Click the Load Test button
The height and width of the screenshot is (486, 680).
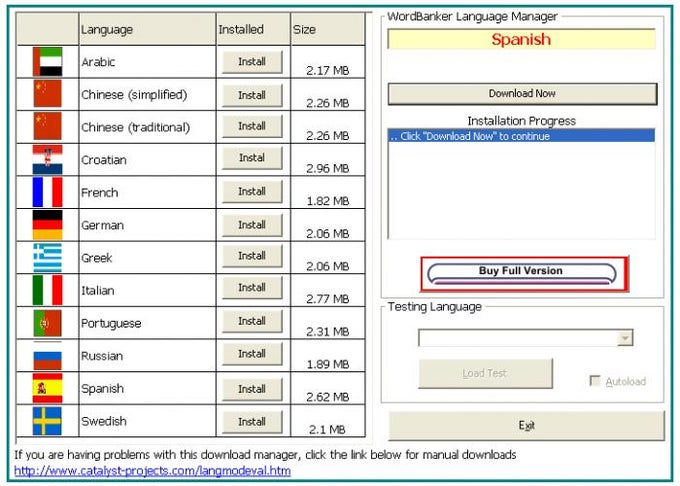point(485,373)
